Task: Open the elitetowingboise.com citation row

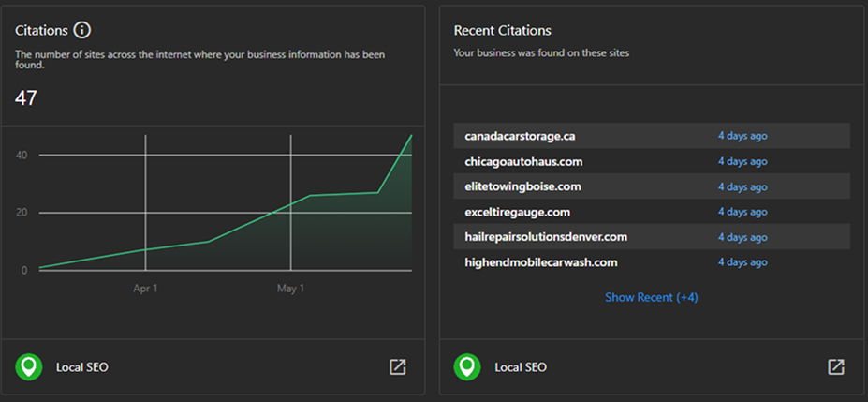Action: click(522, 186)
